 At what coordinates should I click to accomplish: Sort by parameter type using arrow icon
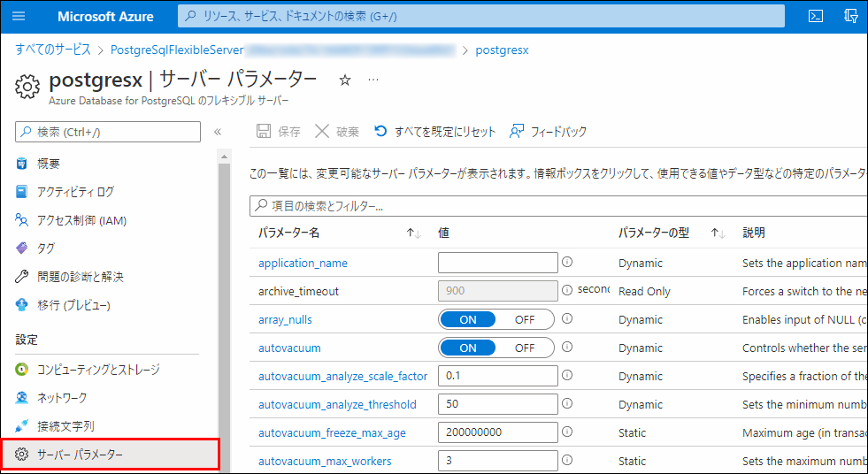[718, 233]
